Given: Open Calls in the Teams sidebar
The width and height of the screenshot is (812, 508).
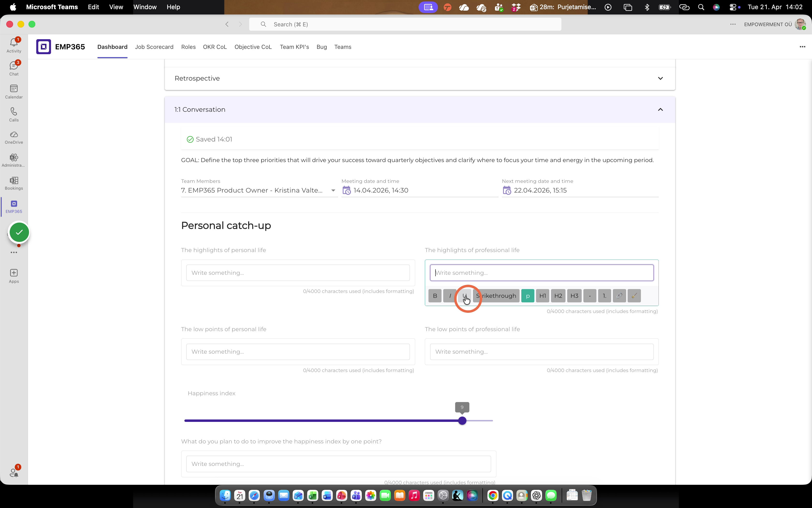Looking at the screenshot, I should point(14,114).
